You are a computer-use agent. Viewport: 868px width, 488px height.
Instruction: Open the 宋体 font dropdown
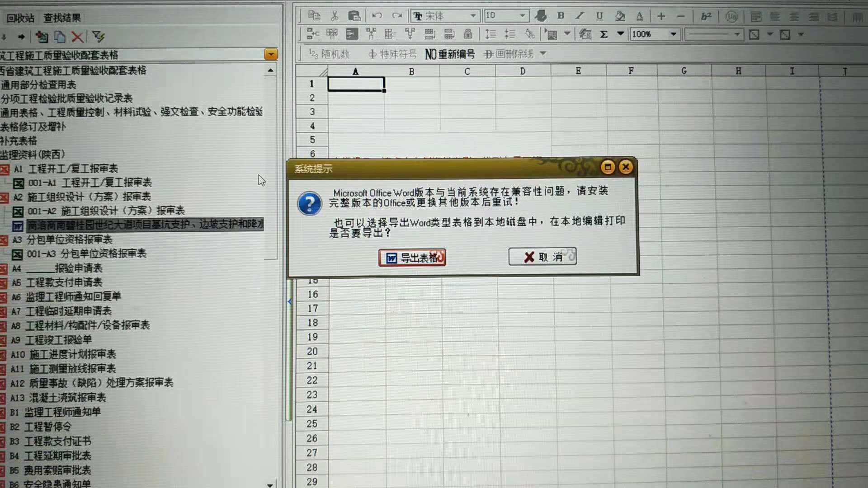tap(473, 16)
